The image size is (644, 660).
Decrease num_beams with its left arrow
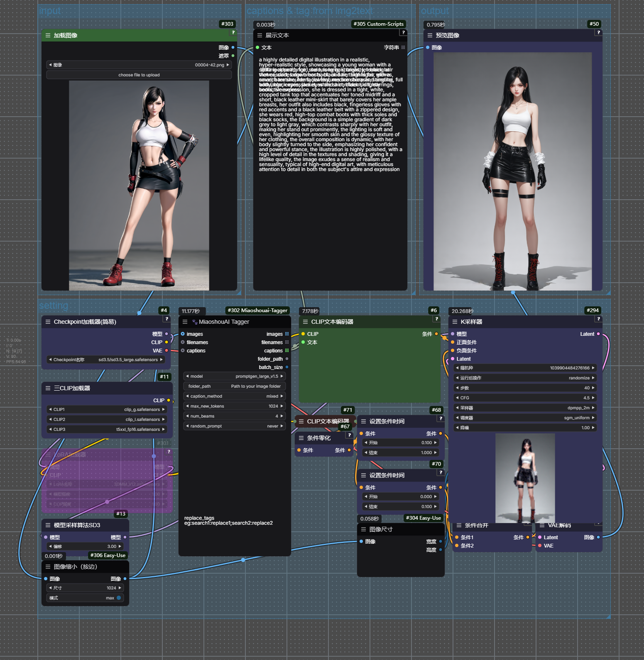[x=187, y=416]
